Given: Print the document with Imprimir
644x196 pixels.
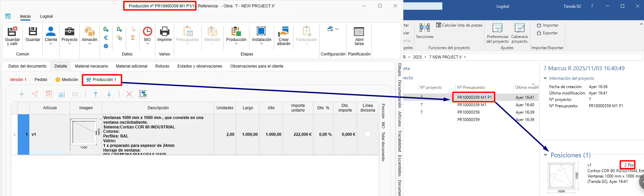Looking at the screenshot, I should pyautogui.click(x=164, y=32).
